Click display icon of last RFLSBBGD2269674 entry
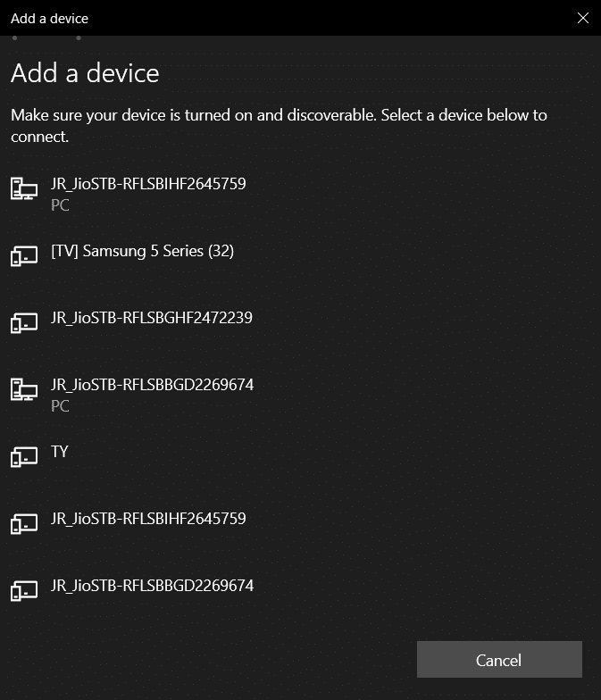Screen dimensions: 601x700 pos(24,591)
